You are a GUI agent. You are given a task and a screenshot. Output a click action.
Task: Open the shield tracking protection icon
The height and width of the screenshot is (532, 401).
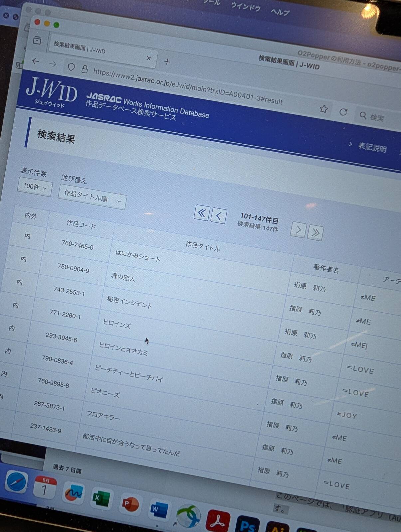pos(71,67)
